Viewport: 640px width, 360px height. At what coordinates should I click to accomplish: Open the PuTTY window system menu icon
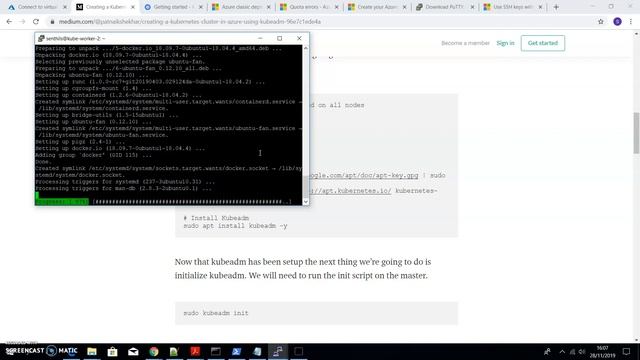(41, 38)
